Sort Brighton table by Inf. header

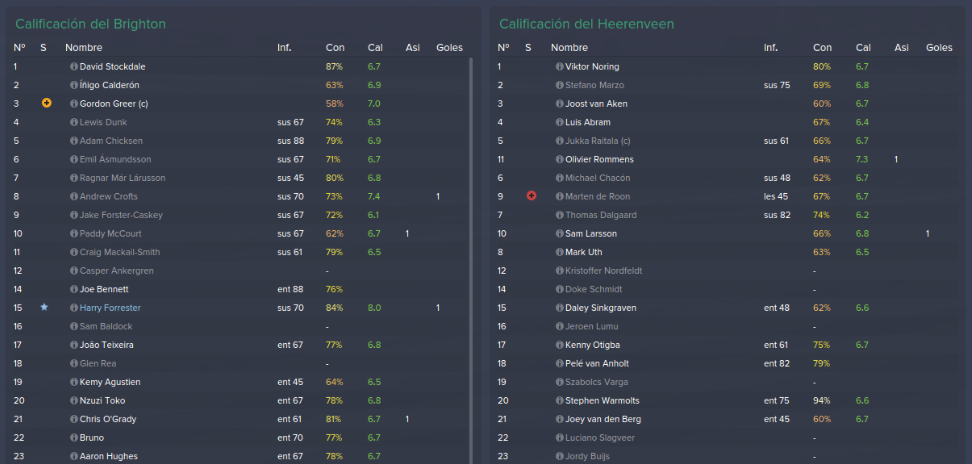tap(284, 48)
